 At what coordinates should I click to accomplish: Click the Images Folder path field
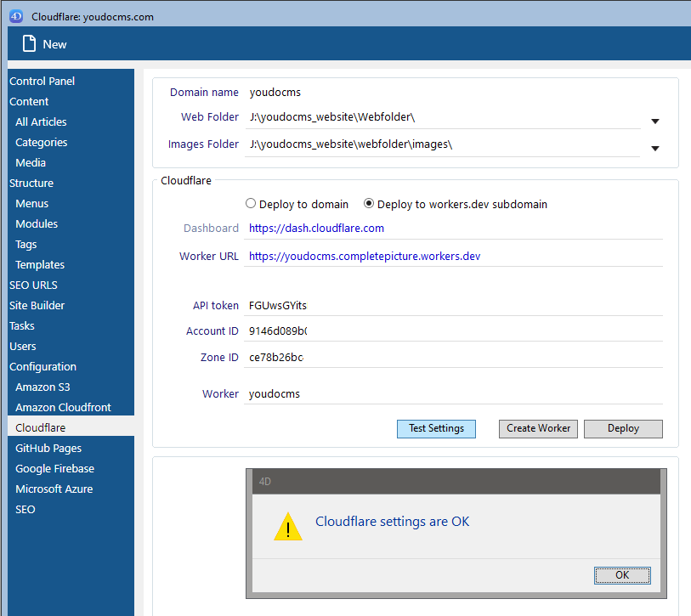443,144
